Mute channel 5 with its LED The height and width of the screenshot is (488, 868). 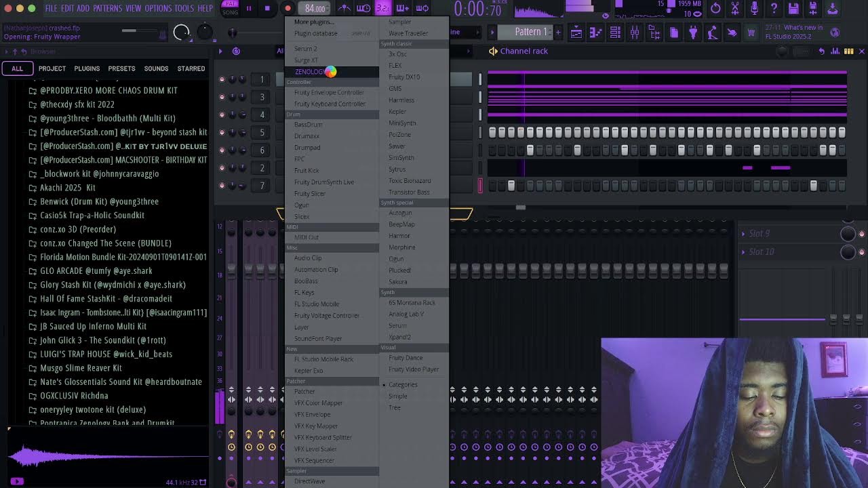tap(222, 132)
